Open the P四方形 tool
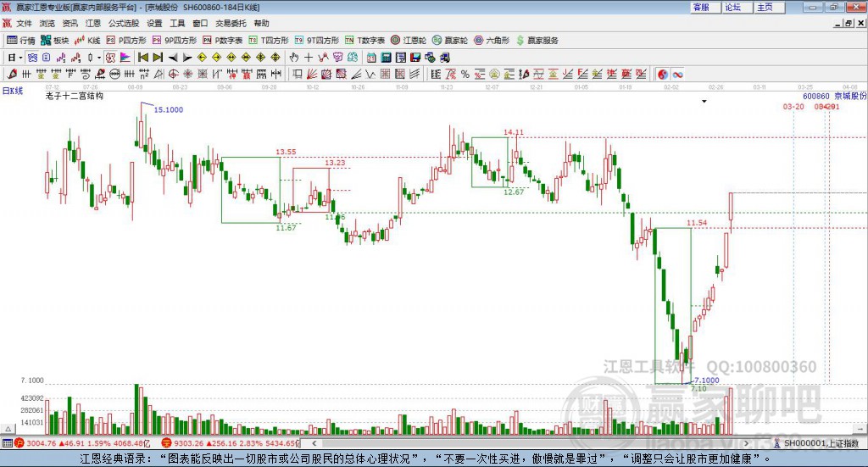 pos(126,41)
